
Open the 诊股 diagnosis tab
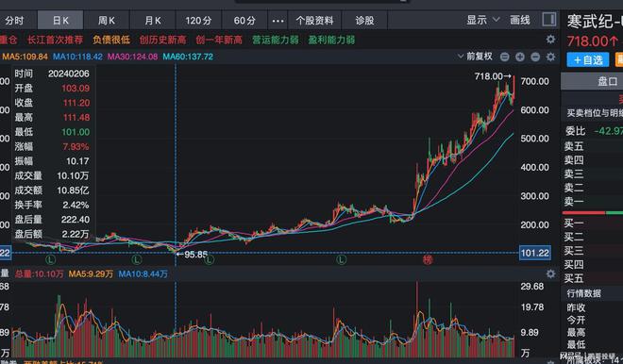[364, 20]
